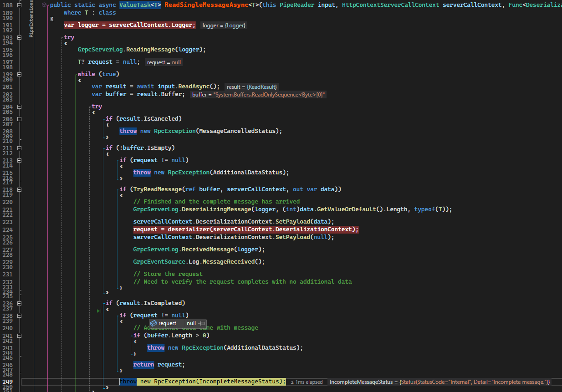Click the logger variable DataTip showing {Logger}
Viewport: 562px width, 392px height.
point(224,25)
